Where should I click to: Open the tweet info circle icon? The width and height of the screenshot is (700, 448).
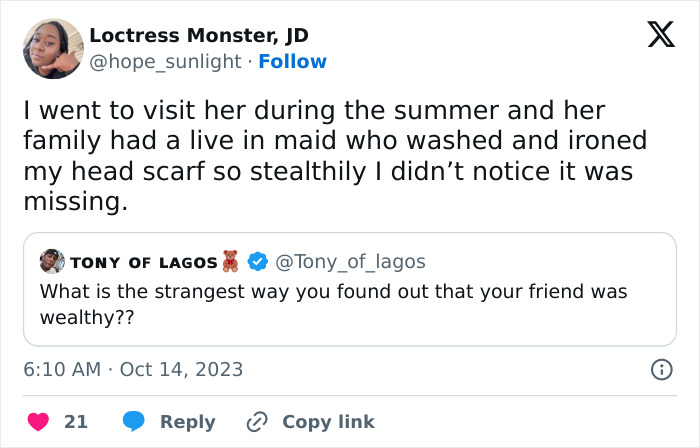[x=661, y=369]
